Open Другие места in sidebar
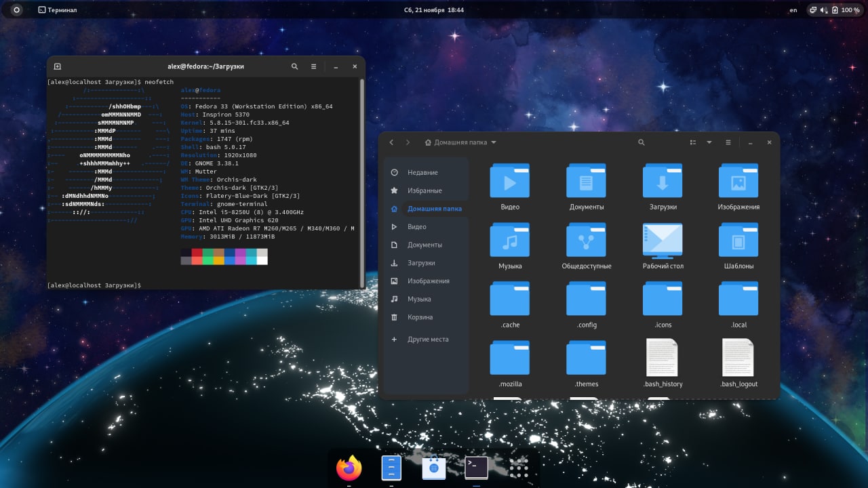This screenshot has height=488, width=868. [426, 339]
